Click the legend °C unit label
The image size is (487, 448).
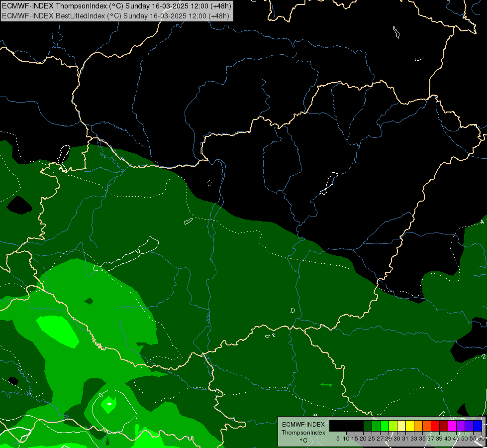pyautogui.click(x=303, y=441)
